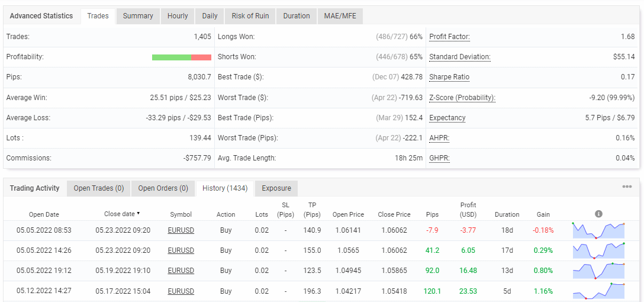Open the Risk of Ruin tab
The height and width of the screenshot is (302, 644).
point(250,16)
